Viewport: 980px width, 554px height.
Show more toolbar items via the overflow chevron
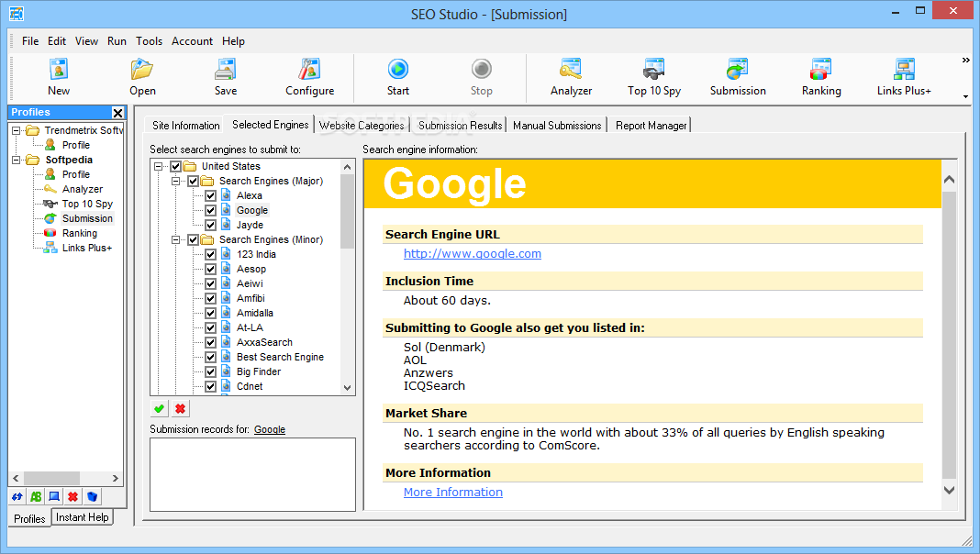[x=965, y=61]
